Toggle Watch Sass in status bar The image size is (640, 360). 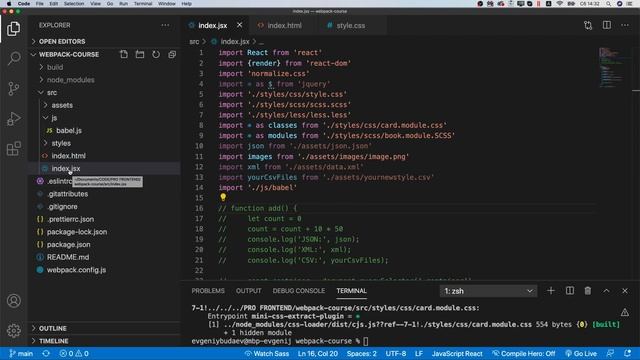tap(267, 353)
